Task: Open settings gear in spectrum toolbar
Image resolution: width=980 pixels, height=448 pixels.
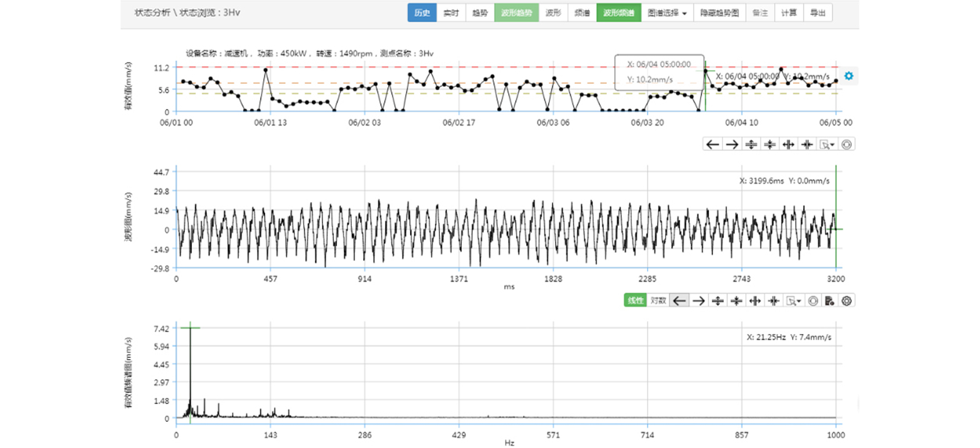Action: coord(847,301)
